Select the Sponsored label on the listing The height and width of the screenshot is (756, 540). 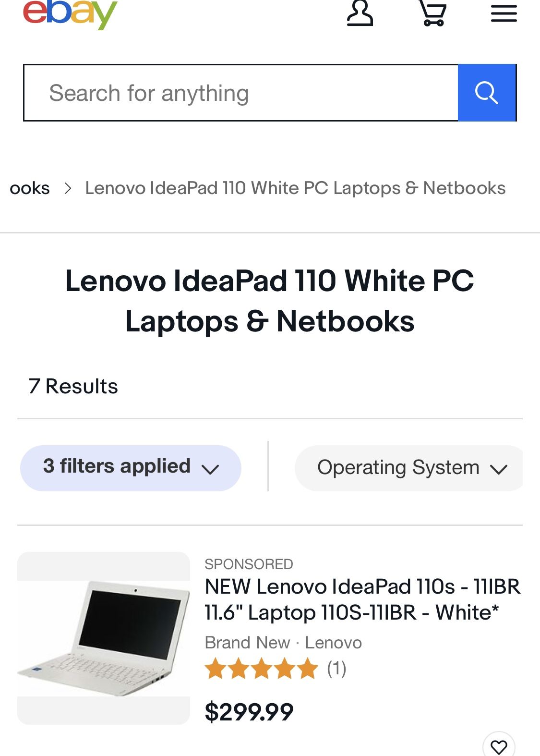(x=249, y=564)
